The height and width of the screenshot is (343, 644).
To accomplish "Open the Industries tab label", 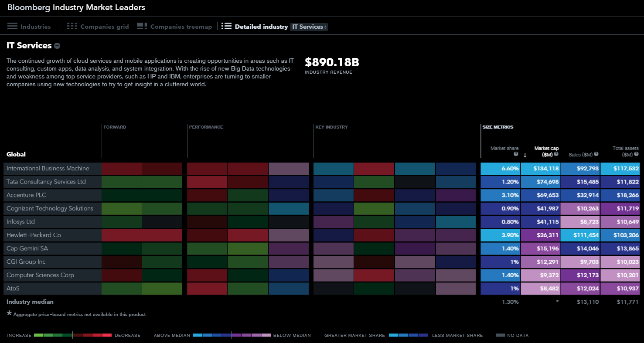I will (x=36, y=27).
